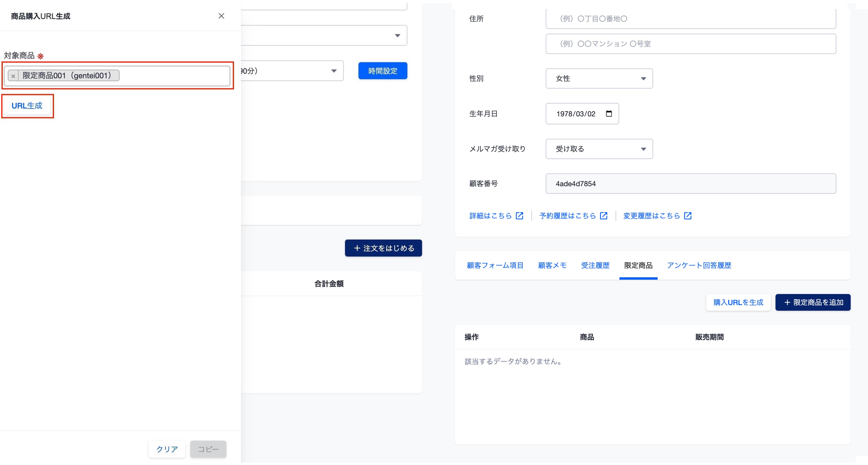Viewport: 868px width, 465px height.
Task: Click 購入URLを生成 button
Action: 738,303
